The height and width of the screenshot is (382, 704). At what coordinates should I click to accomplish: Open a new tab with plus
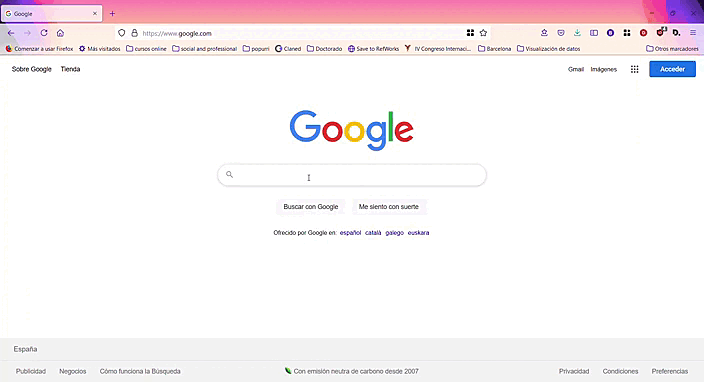112,13
